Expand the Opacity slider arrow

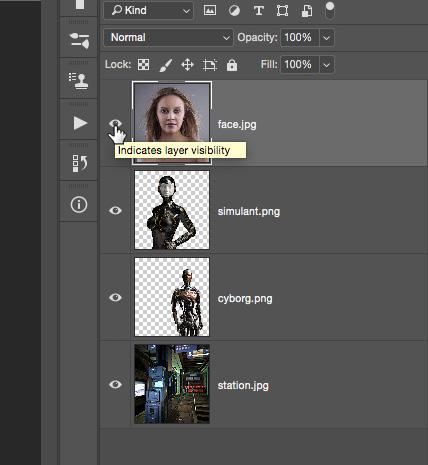coord(326,37)
